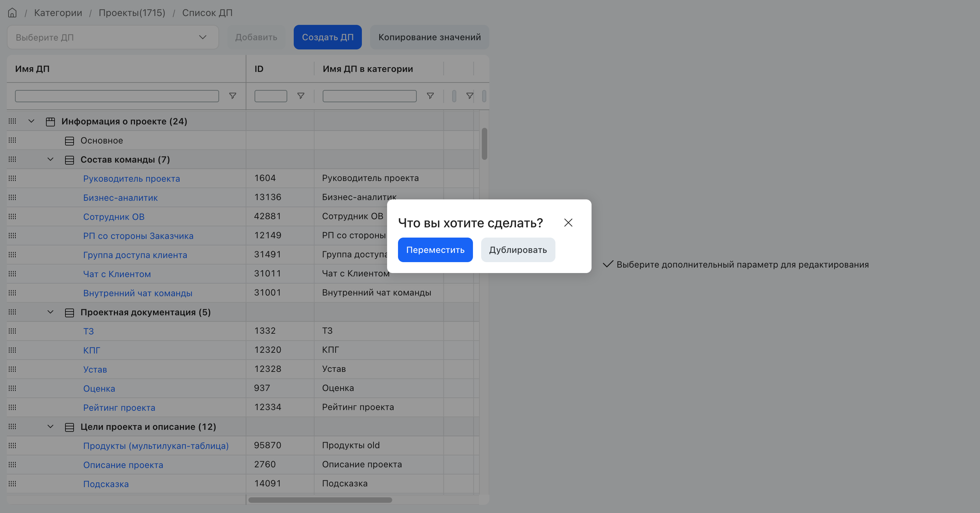Open Оценка link
980x513 pixels.
[x=99, y=389]
